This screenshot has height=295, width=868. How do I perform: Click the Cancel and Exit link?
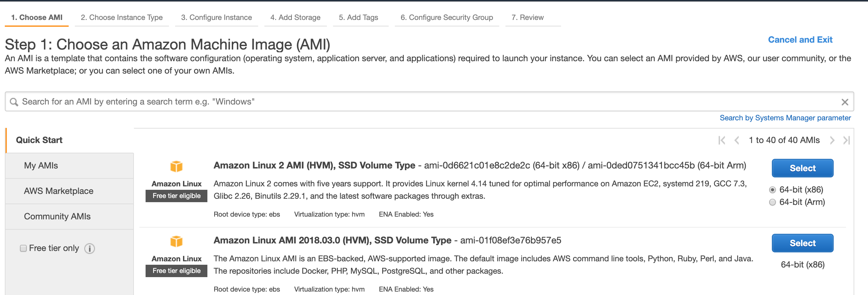pyautogui.click(x=800, y=40)
